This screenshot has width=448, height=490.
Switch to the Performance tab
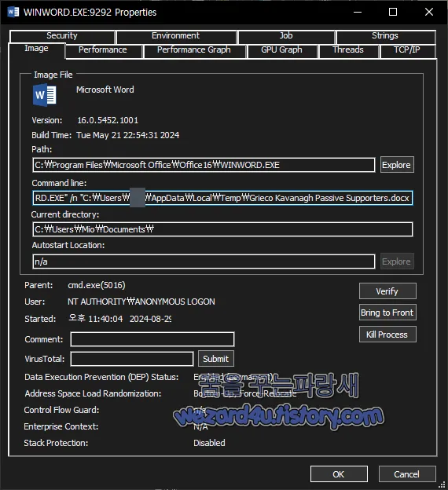click(x=103, y=50)
